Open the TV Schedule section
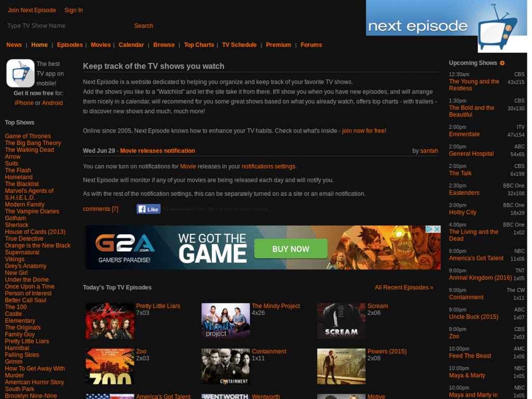 (x=239, y=45)
